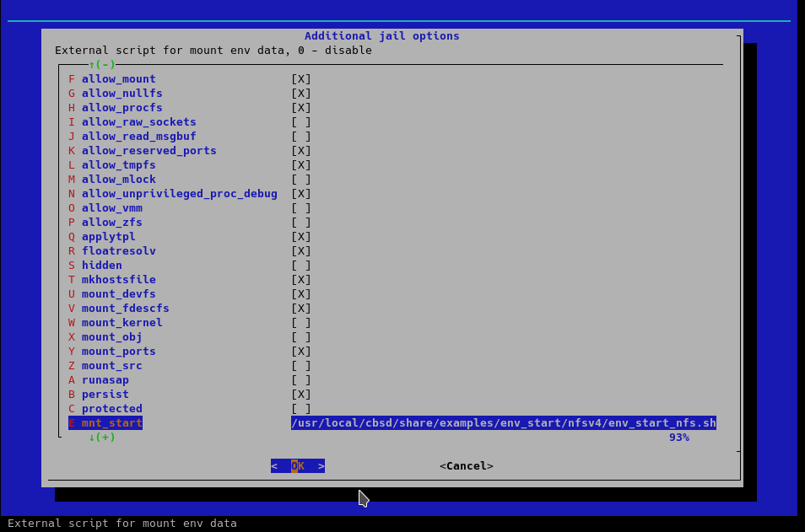Click the 'Additional jail options' dialog title
Image resolution: width=805 pixels, height=532 pixels.
click(x=382, y=36)
